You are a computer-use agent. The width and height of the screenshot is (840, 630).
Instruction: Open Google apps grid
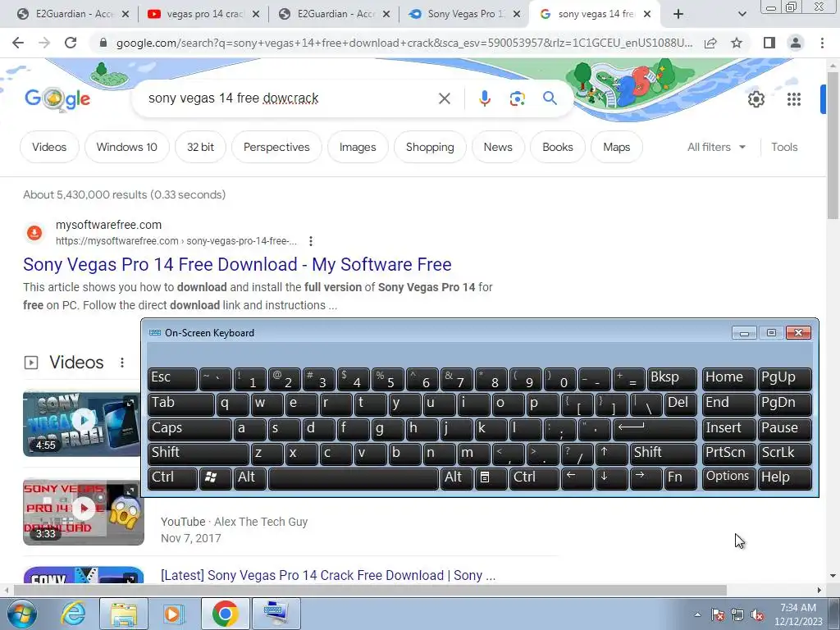[x=794, y=99]
